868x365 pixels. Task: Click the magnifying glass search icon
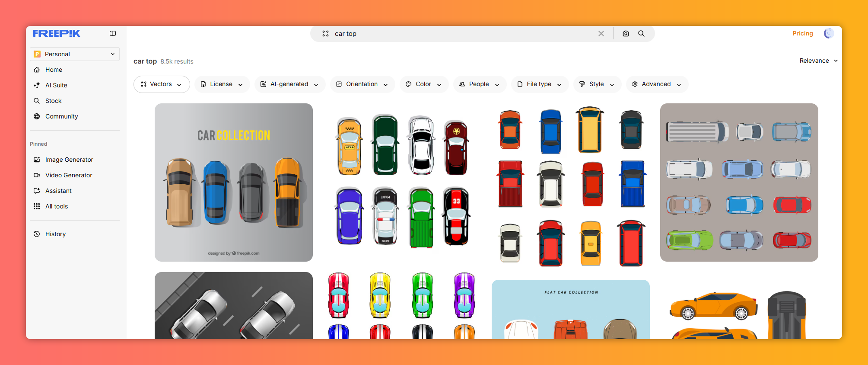click(x=641, y=34)
